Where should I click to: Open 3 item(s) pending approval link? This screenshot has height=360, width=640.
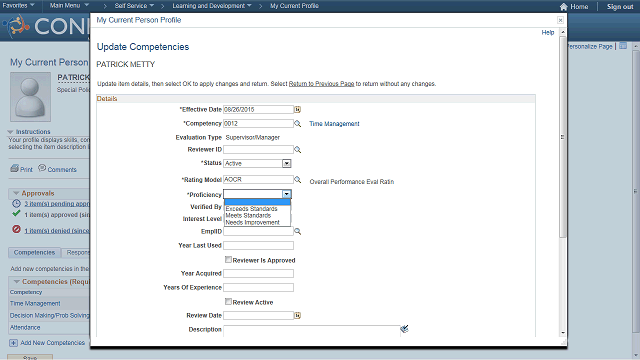[x=57, y=203]
